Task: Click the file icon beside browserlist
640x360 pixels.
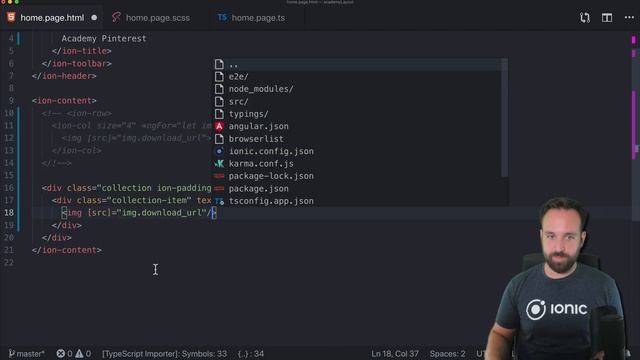Action: pyautogui.click(x=219, y=139)
